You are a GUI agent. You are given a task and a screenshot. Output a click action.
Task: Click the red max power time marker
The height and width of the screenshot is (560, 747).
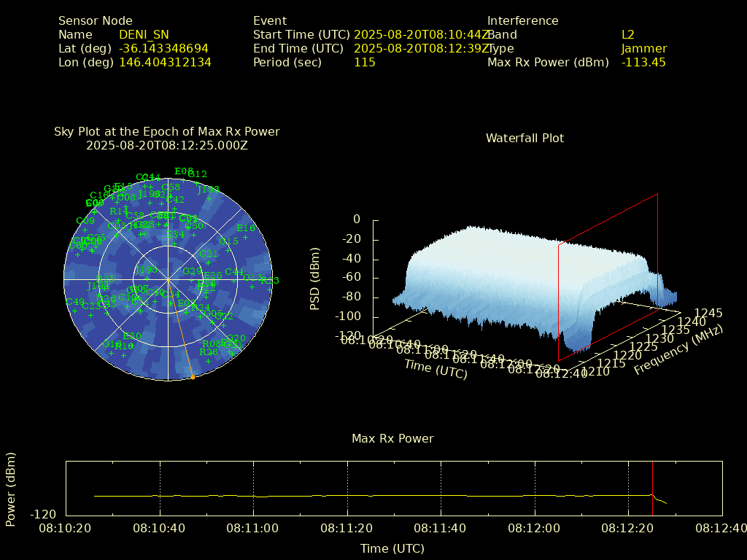coord(652,489)
